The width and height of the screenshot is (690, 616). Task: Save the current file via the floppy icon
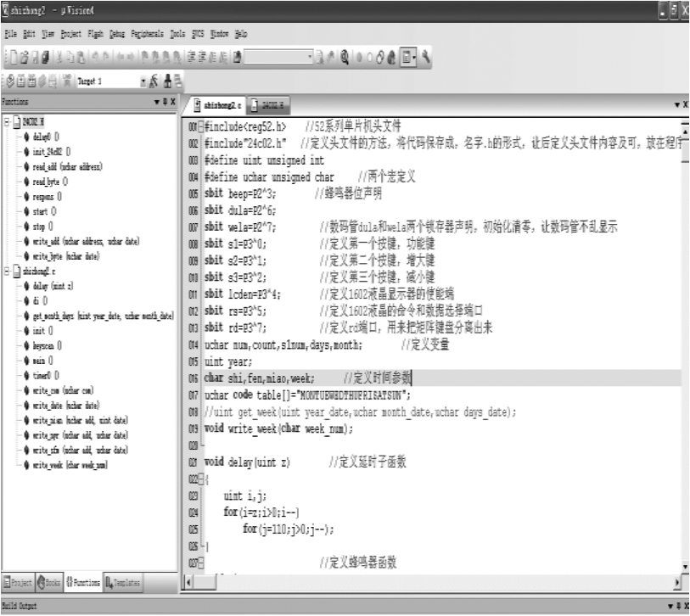pos(35,57)
